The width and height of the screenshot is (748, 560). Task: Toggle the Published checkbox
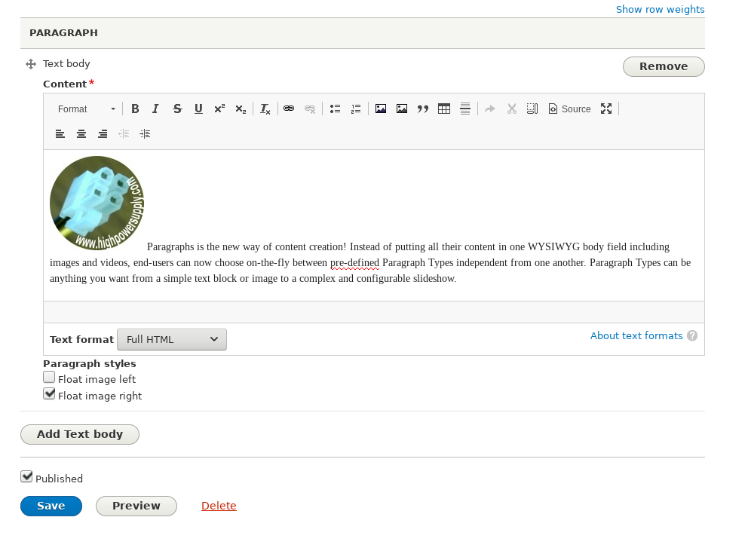click(x=26, y=476)
